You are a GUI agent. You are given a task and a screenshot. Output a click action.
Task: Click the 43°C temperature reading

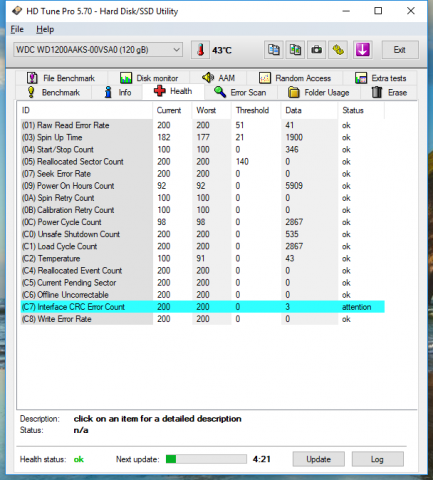tap(222, 50)
